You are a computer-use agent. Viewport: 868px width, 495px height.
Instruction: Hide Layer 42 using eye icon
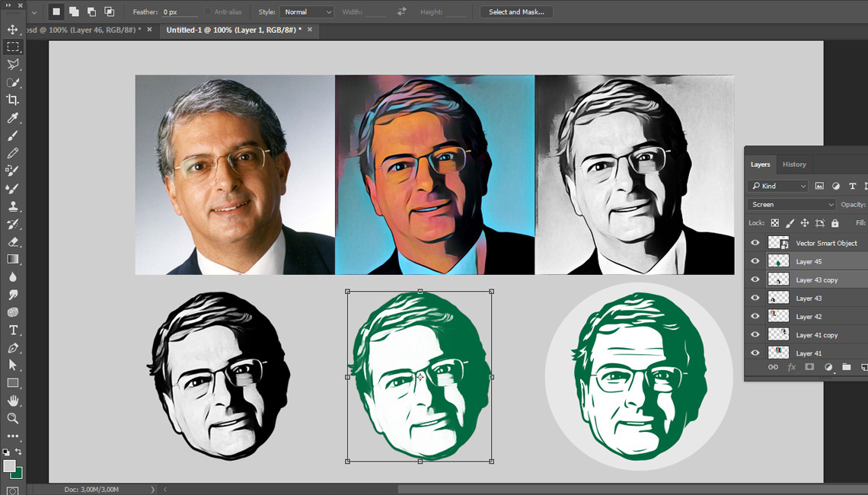[x=755, y=316]
